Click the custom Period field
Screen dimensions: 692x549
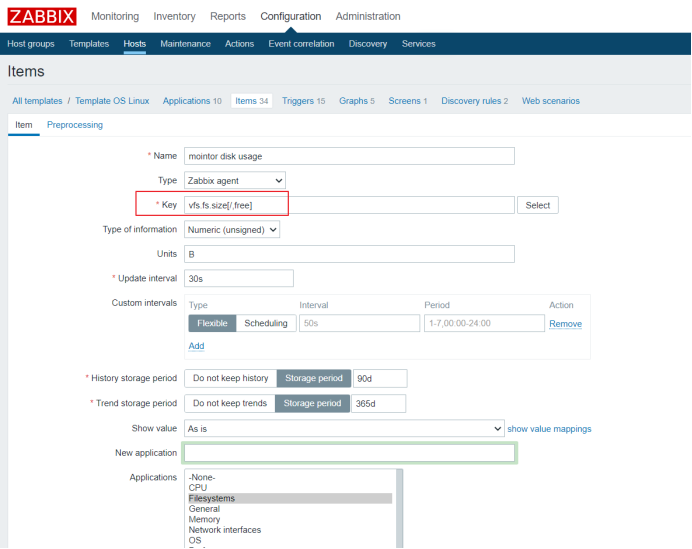click(x=484, y=323)
